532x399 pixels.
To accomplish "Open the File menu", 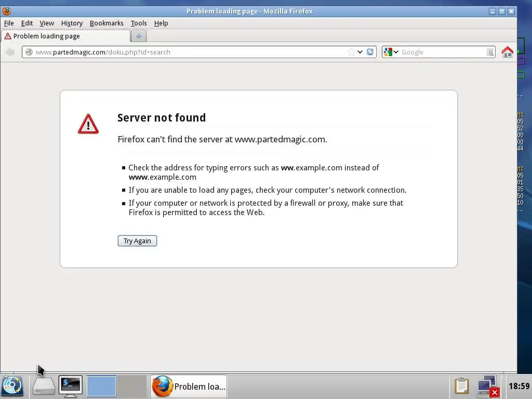I will [x=9, y=23].
